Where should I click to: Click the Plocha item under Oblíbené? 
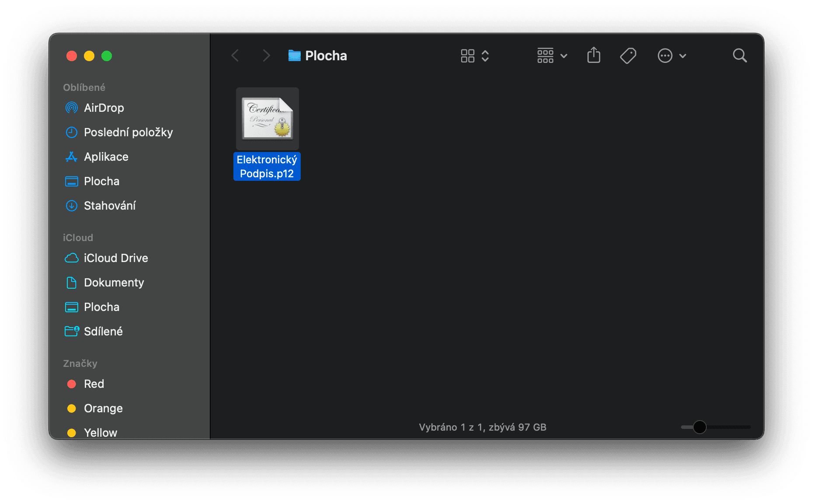101,181
